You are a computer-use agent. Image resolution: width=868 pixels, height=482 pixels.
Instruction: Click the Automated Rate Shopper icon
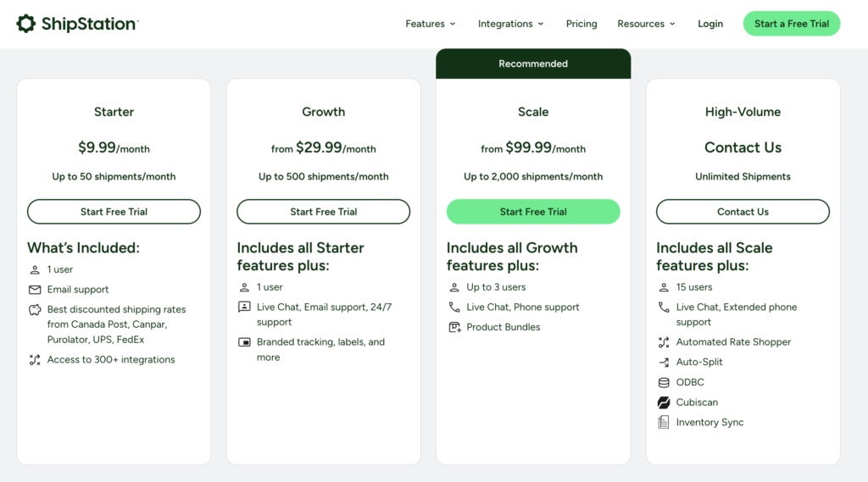[664, 342]
